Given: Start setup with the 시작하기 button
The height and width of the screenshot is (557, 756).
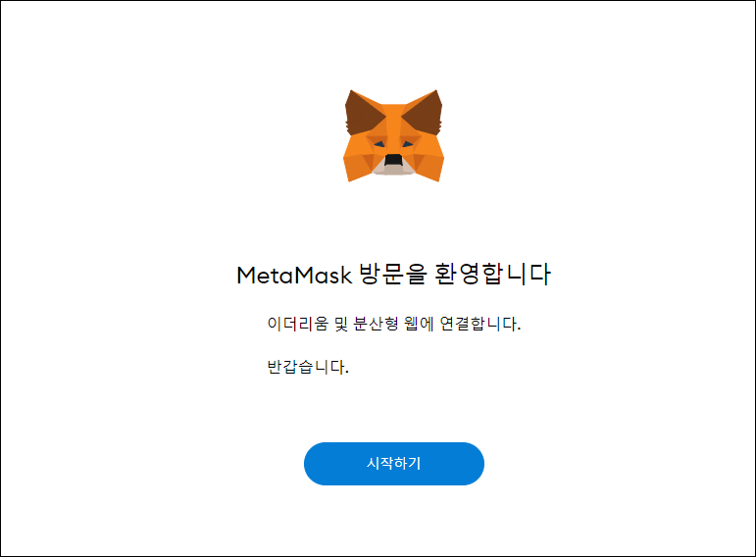Looking at the screenshot, I should [x=394, y=464].
